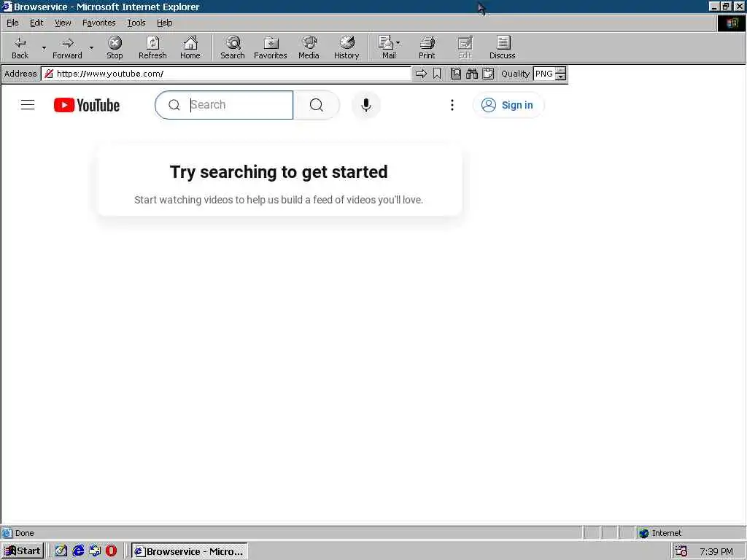Click the Discuss toolbar button
Viewport: 747px width, 560px height.
tap(503, 47)
